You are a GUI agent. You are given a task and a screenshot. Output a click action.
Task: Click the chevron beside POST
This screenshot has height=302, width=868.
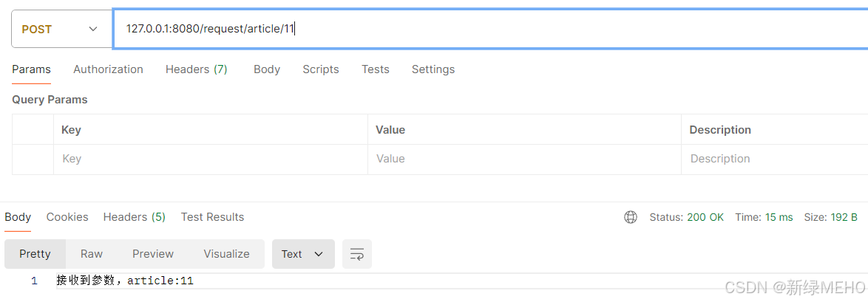(x=93, y=30)
